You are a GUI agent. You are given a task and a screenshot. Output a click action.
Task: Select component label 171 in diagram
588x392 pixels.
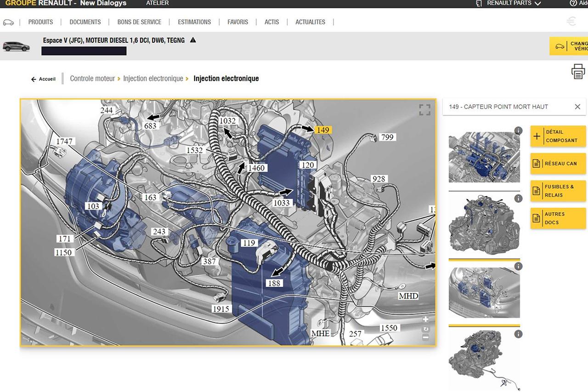(x=65, y=239)
